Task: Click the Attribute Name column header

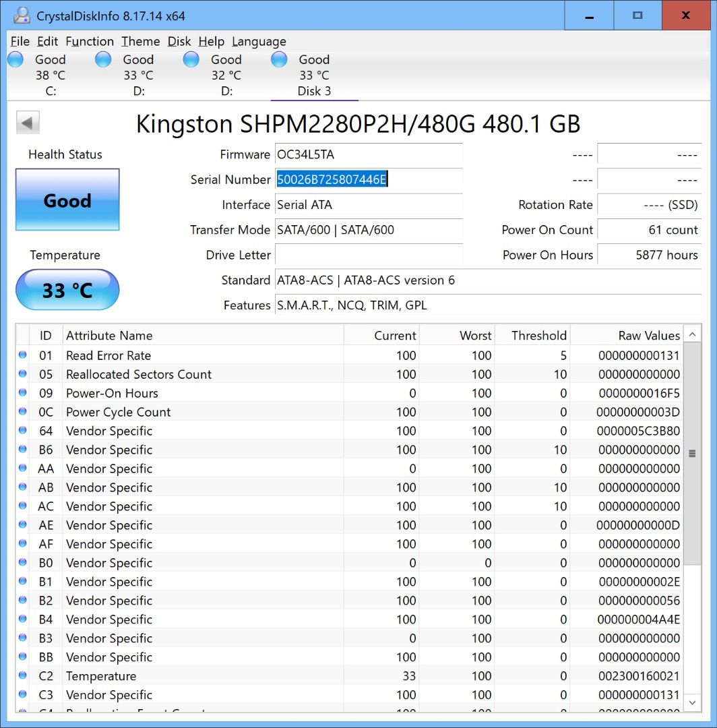Action: coord(203,335)
